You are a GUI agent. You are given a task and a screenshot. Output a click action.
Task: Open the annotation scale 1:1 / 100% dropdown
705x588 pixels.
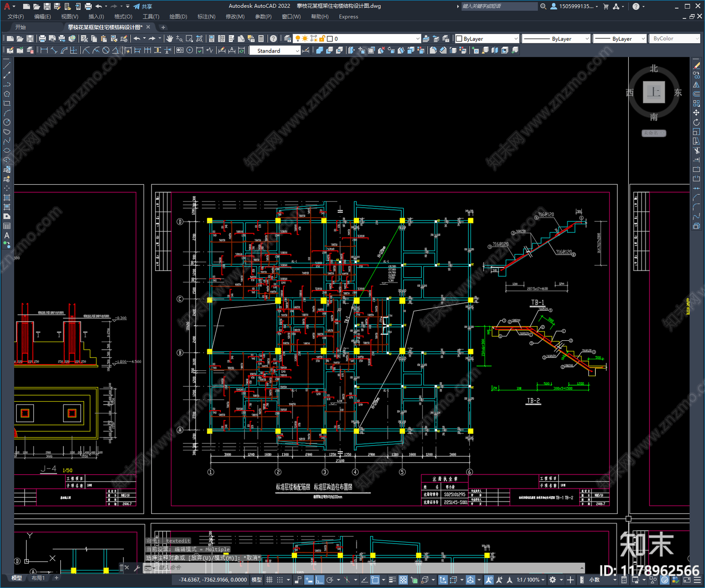(x=531, y=580)
